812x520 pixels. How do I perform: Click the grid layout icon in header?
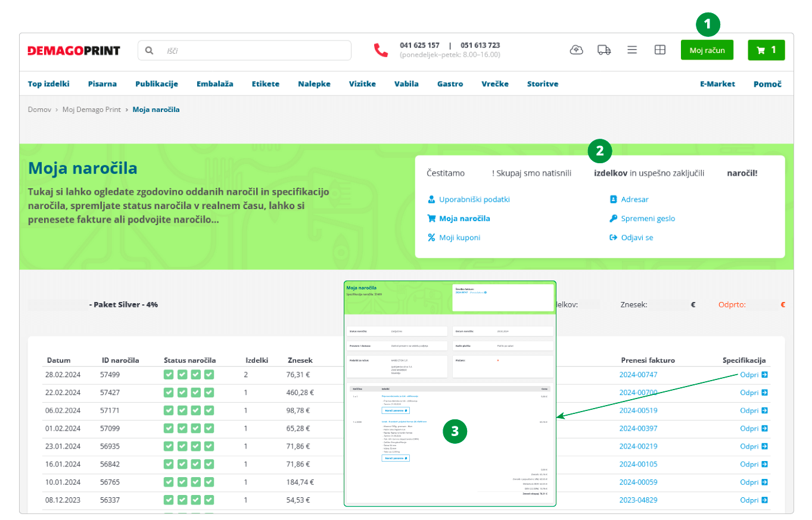[660, 50]
